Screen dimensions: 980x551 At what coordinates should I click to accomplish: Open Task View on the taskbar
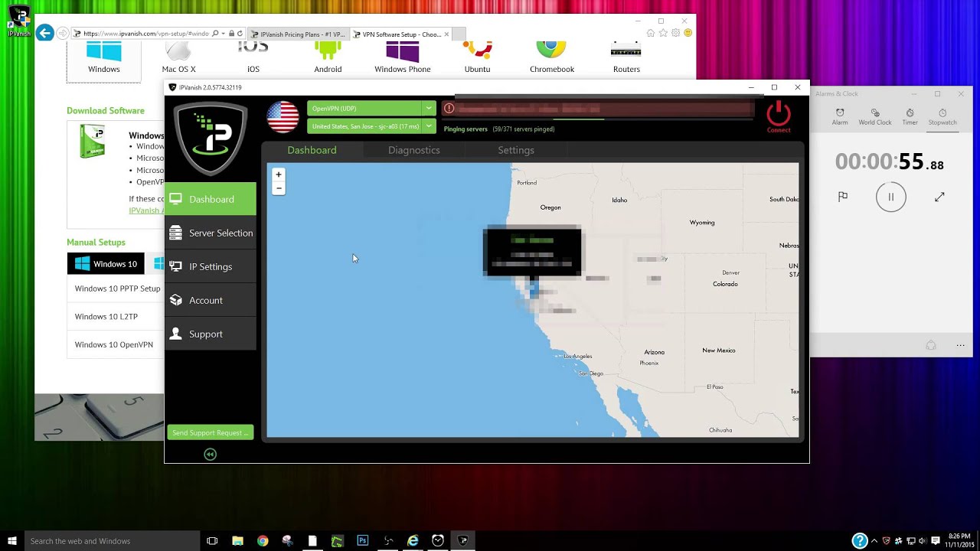[x=212, y=541]
